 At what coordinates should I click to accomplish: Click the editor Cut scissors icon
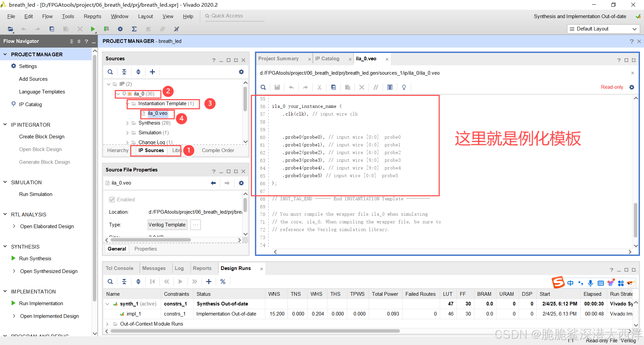pos(319,87)
